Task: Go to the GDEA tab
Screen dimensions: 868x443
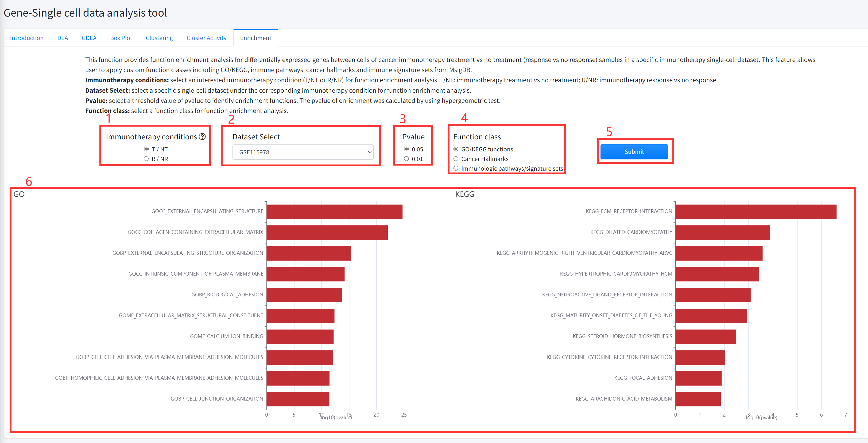Action: tap(89, 38)
